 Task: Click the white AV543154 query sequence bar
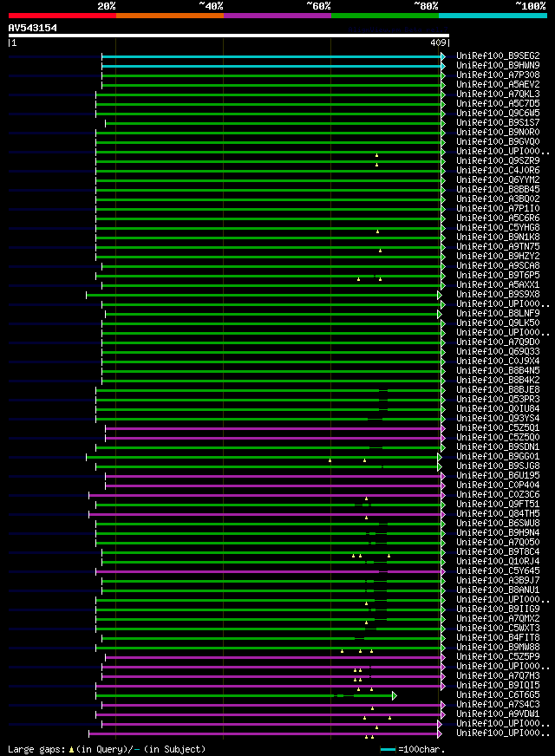point(229,36)
